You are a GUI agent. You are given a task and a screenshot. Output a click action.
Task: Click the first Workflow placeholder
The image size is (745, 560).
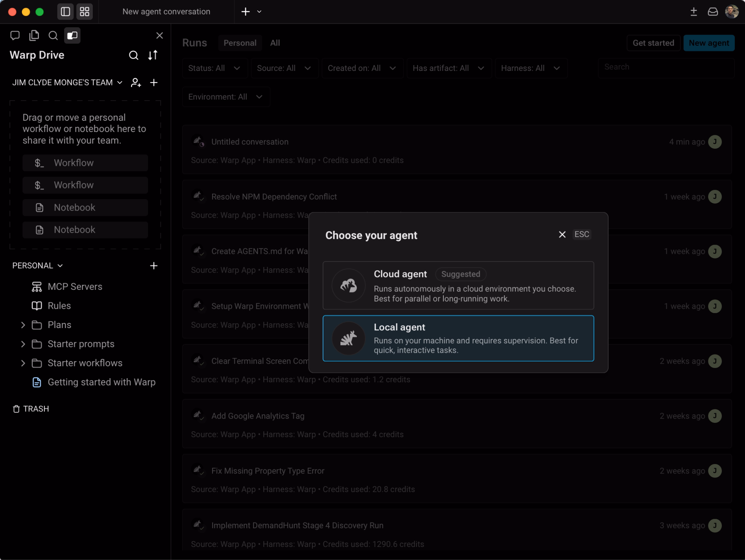click(x=85, y=163)
